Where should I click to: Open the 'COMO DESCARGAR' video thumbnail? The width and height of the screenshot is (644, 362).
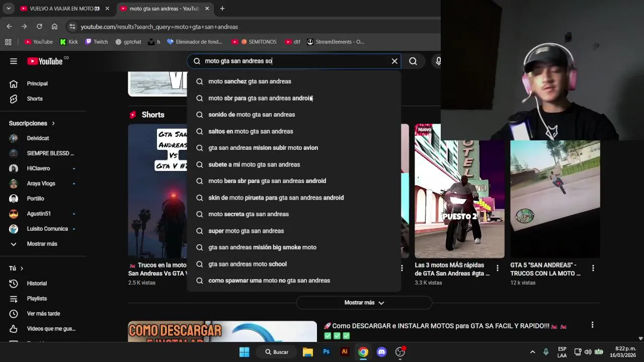222,331
